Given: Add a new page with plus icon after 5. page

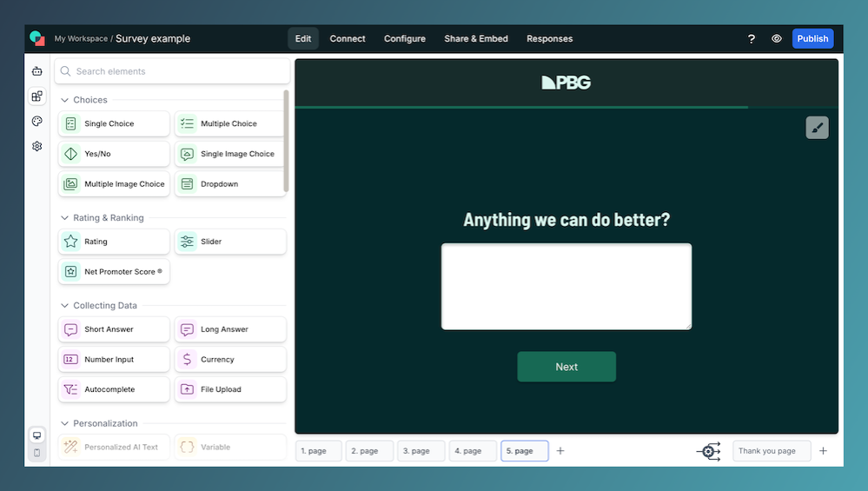Looking at the screenshot, I should pyautogui.click(x=560, y=451).
